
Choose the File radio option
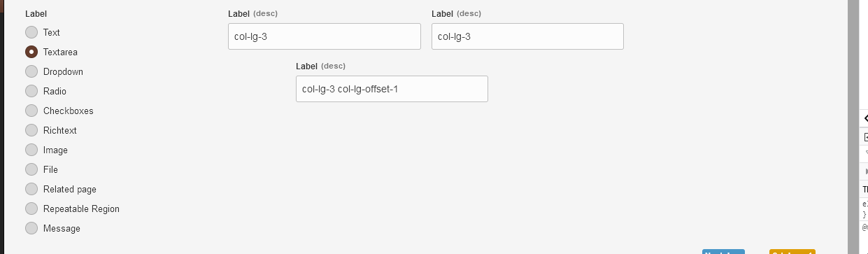31,169
